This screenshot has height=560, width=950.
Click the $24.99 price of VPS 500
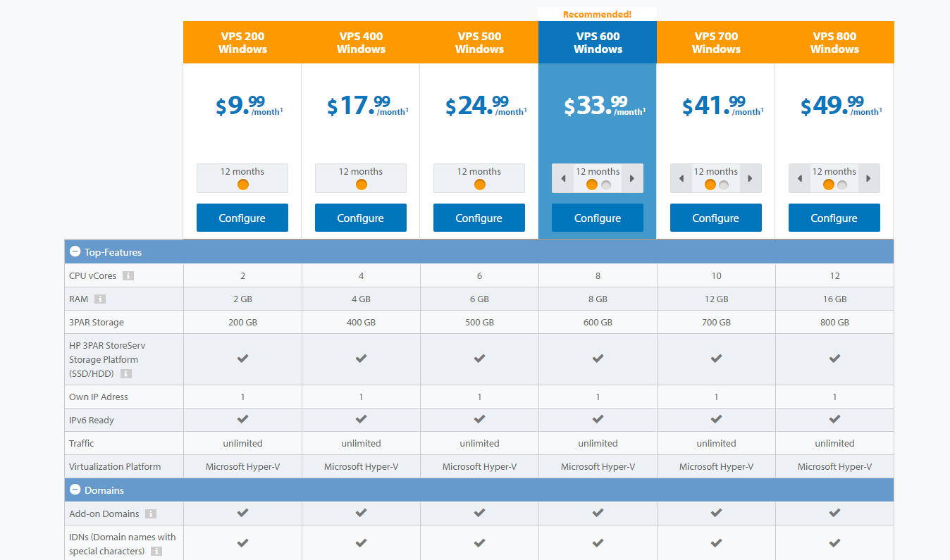[x=485, y=106]
